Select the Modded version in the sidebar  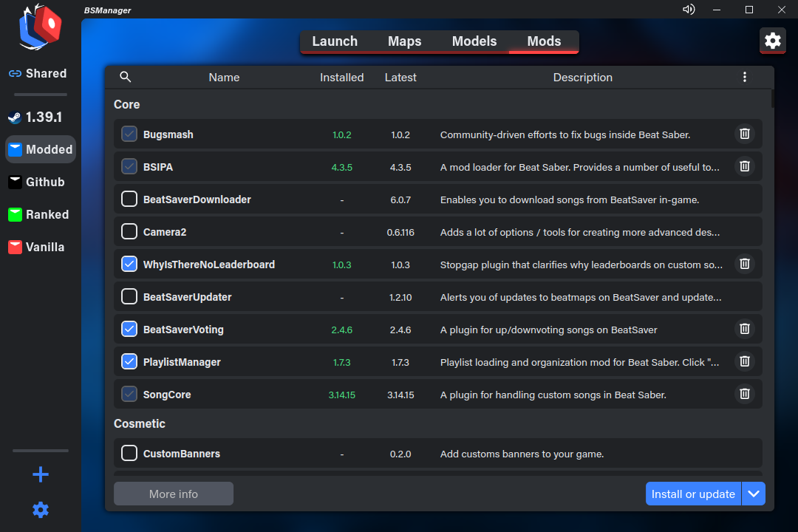click(40, 149)
